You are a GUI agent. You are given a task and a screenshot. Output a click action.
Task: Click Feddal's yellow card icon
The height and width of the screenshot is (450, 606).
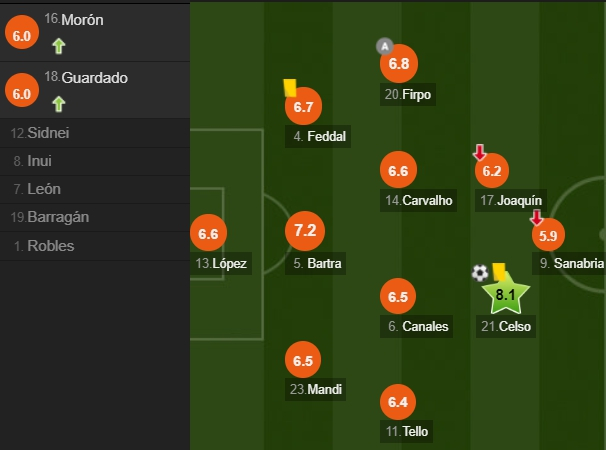[x=291, y=88]
